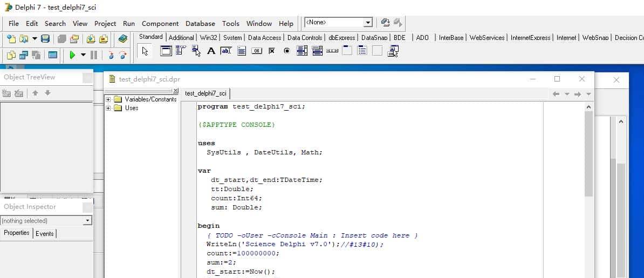Viewport: 644px width, 278px height.
Task: Click the Toggle Form/Unit toolbar icon
Action: tap(36, 55)
